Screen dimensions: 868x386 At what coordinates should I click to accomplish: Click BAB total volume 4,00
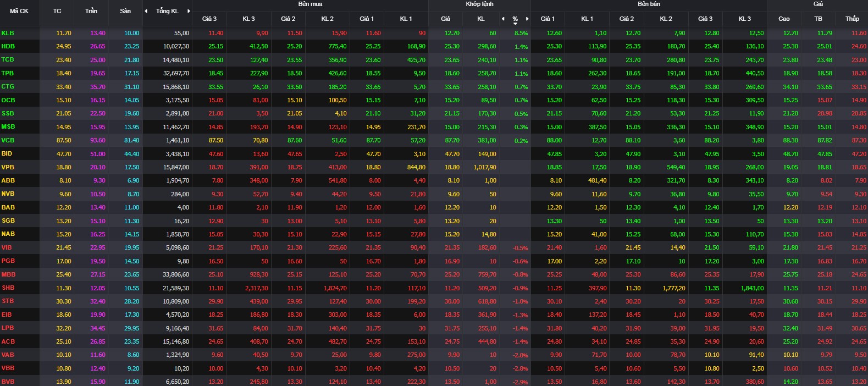coord(183,207)
